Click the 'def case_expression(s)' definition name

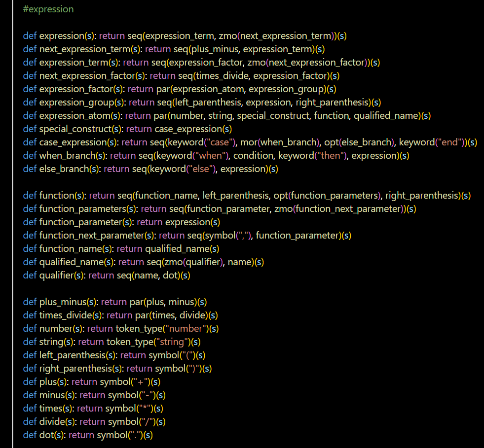(73, 142)
